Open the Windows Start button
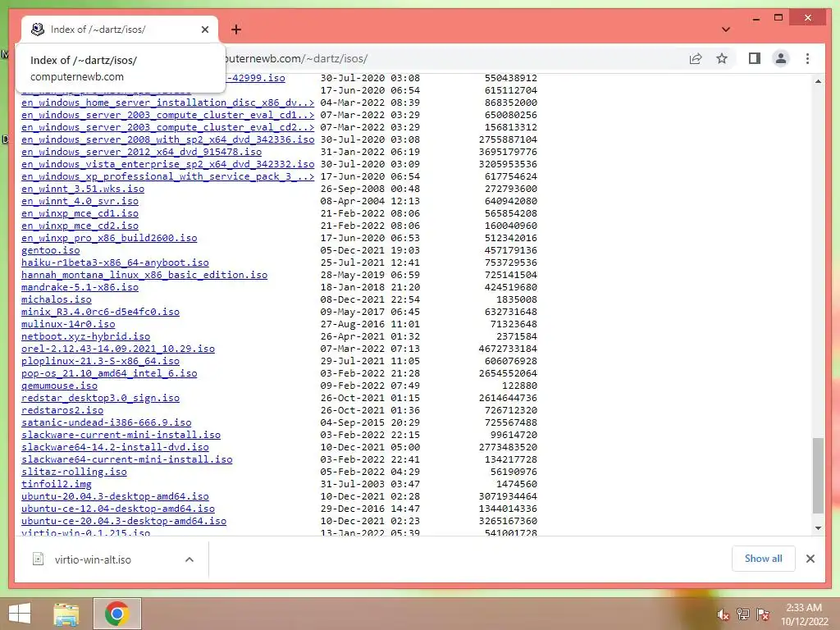840x630 pixels. (20, 614)
